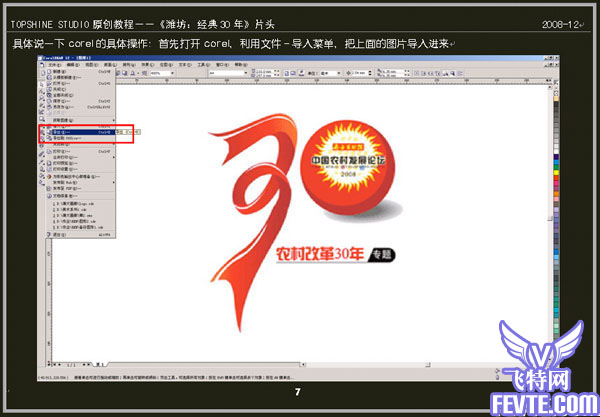Click the red sphere graphic on the canvas
600x417 pixels.
point(347,166)
